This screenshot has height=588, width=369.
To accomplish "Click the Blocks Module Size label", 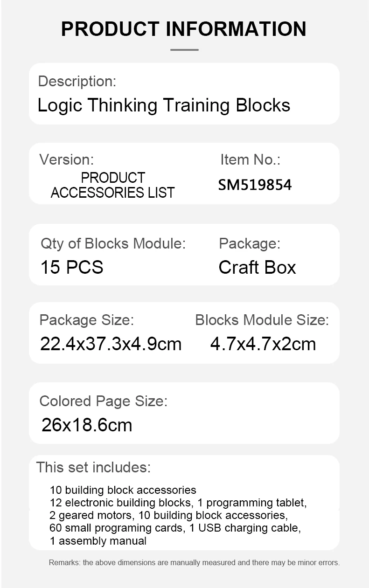I will click(262, 320).
